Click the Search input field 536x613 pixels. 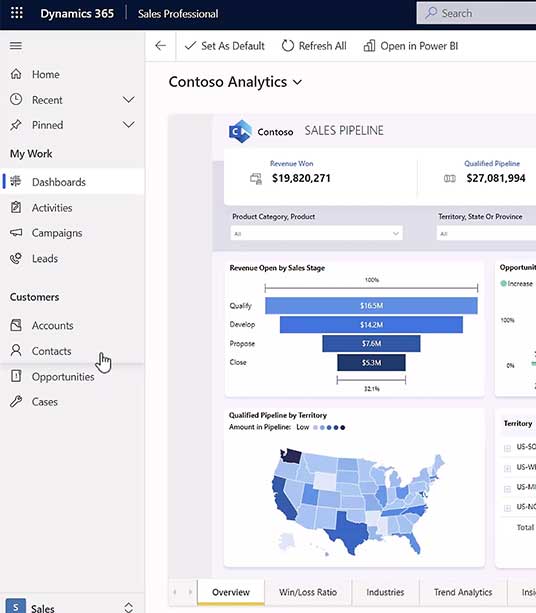coord(476,13)
